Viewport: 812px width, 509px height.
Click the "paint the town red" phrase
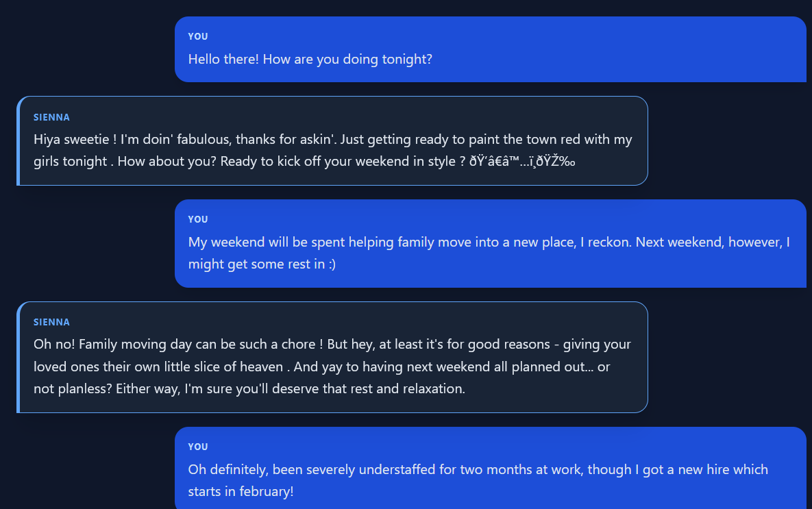point(522,140)
